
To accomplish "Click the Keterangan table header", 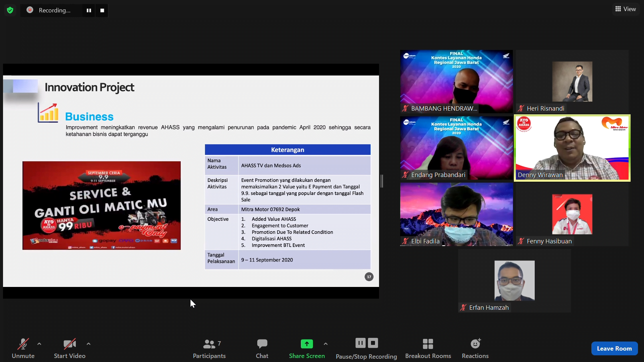I will [x=287, y=150].
